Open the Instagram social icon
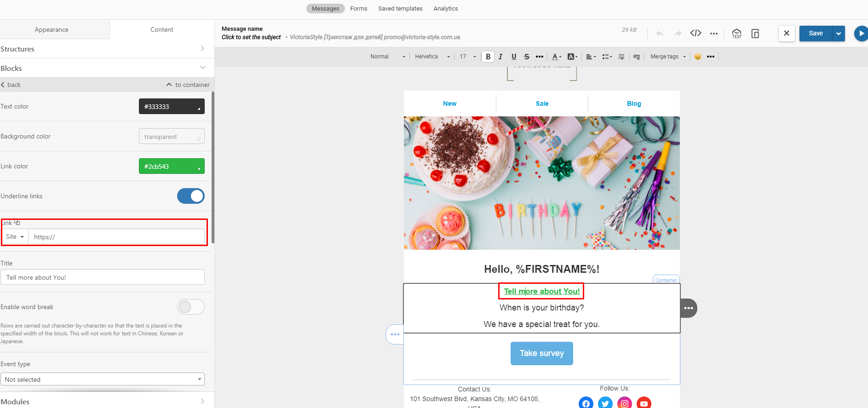Image resolution: width=868 pixels, height=408 pixels. click(x=625, y=403)
